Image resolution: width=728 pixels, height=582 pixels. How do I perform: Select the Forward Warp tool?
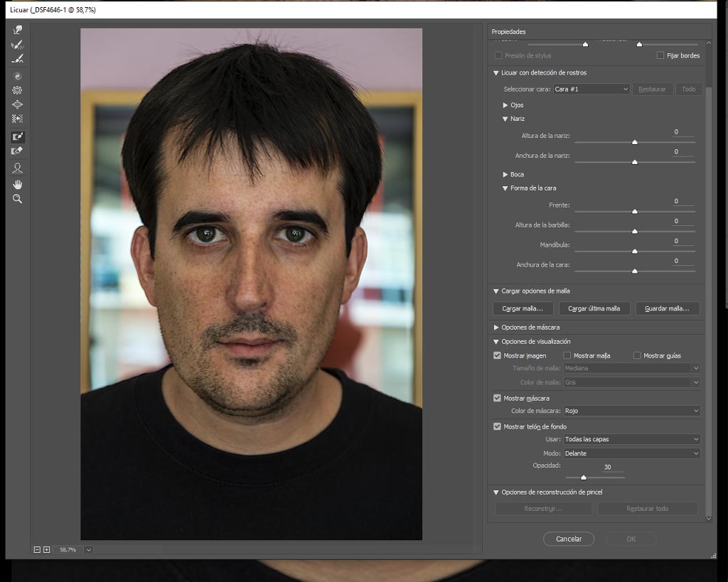[18, 30]
